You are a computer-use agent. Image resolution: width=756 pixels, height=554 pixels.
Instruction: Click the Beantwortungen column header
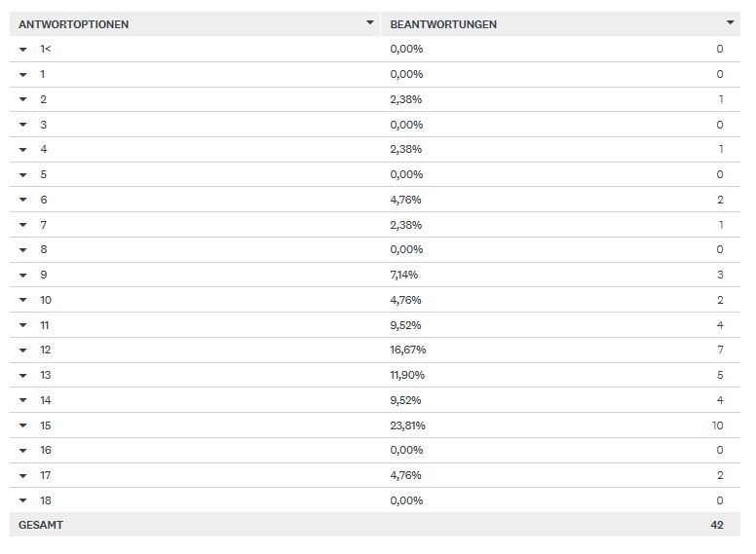(x=443, y=24)
